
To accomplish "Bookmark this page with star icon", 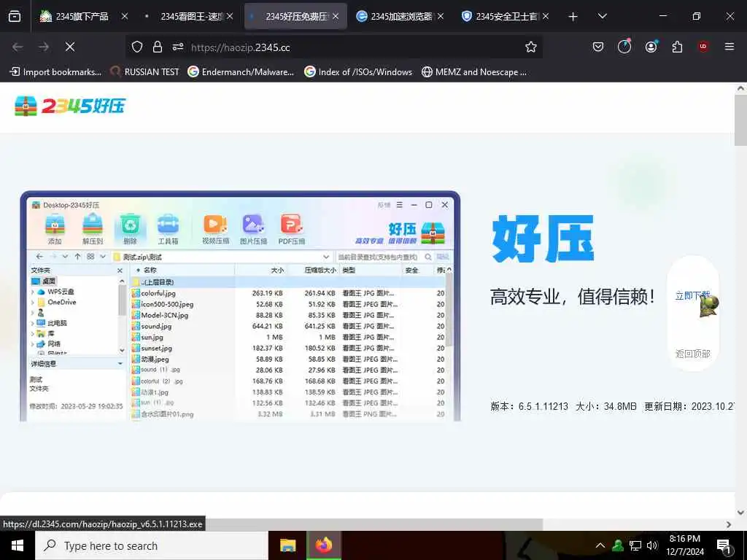I will (x=531, y=47).
